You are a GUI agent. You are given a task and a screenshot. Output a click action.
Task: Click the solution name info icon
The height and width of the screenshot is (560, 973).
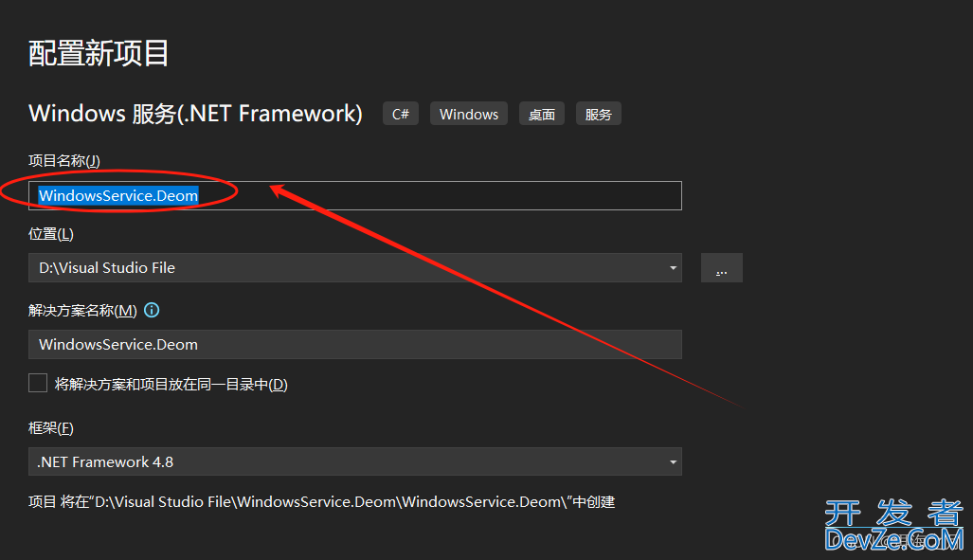pos(152,310)
